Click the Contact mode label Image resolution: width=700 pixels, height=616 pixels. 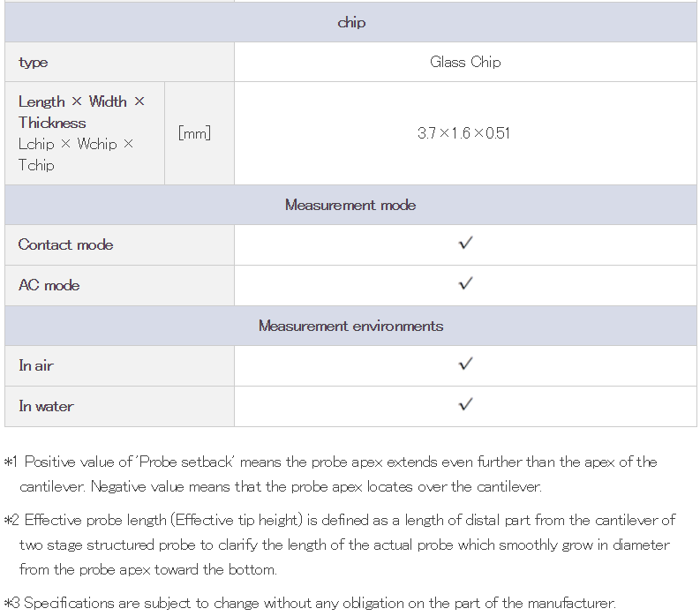[x=65, y=244]
